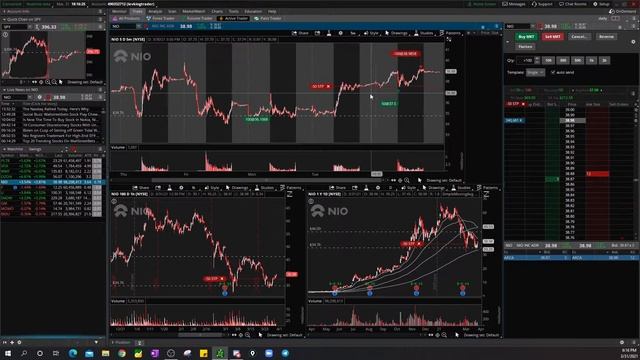Click the Flatten button
Screen dimensions: 640x360
(x=526, y=47)
